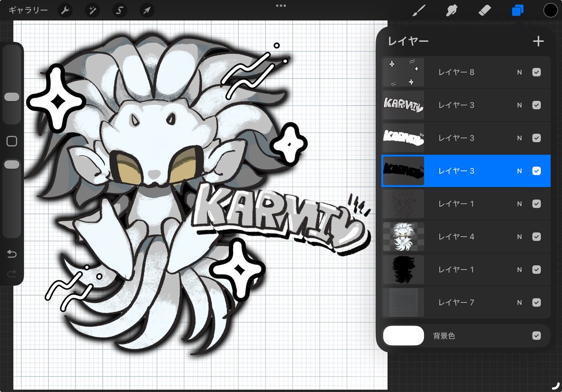Screen dimensions: 562x392
Task: Click the brush opacity slider handle
Action: 12,165
